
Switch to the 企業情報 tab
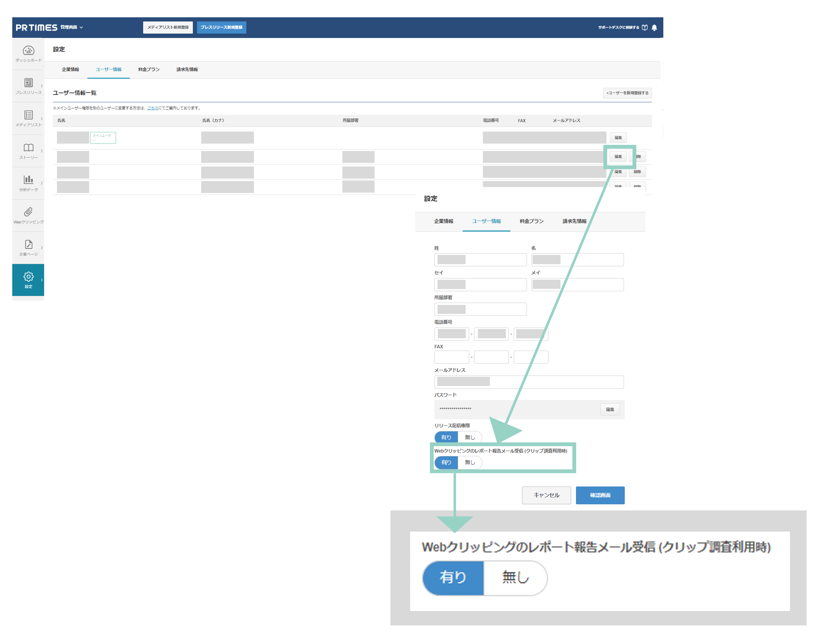click(70, 69)
